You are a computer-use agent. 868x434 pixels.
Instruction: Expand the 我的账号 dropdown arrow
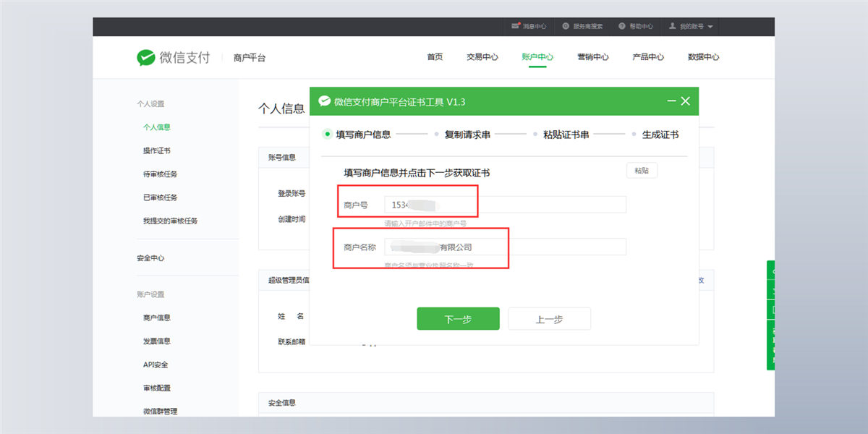pos(710,27)
